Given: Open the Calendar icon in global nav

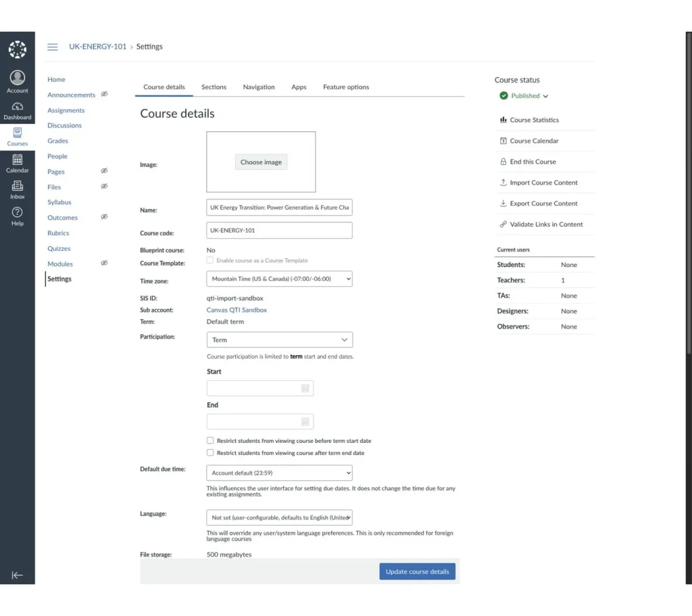Looking at the screenshot, I should point(17,164).
